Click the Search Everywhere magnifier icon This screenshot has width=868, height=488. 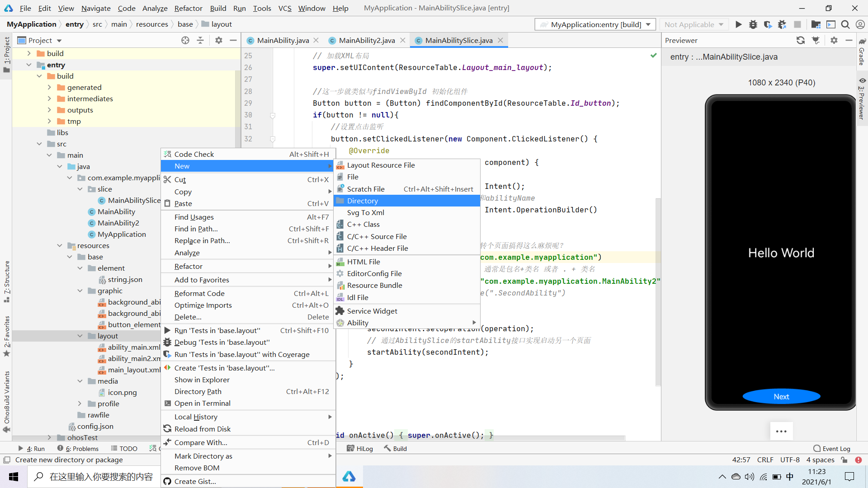pyautogui.click(x=845, y=24)
